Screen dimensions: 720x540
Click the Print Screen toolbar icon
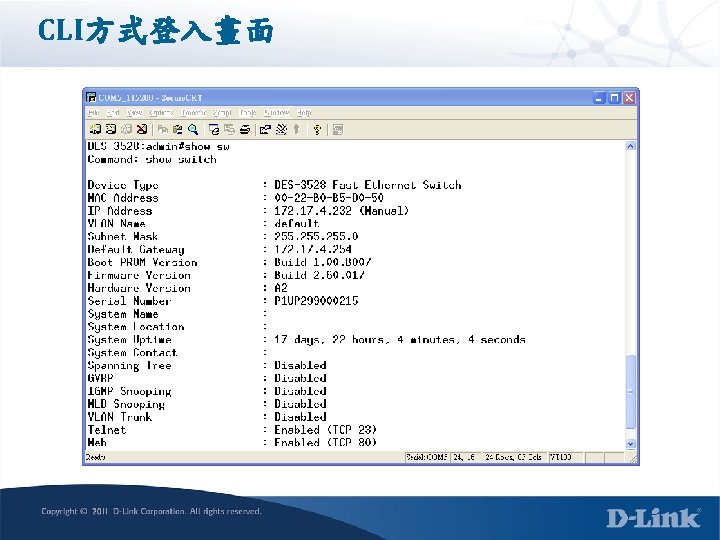coord(214,129)
